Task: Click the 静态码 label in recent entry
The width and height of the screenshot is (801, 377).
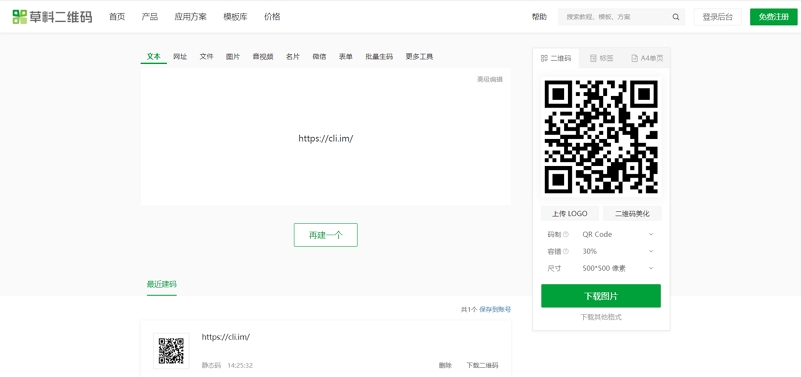Action: [x=211, y=365]
